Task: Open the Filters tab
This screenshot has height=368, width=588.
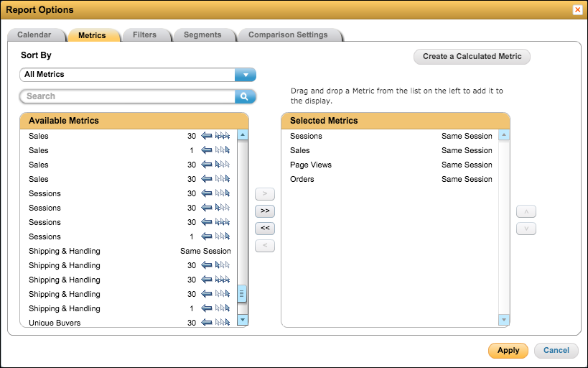Action: click(145, 35)
